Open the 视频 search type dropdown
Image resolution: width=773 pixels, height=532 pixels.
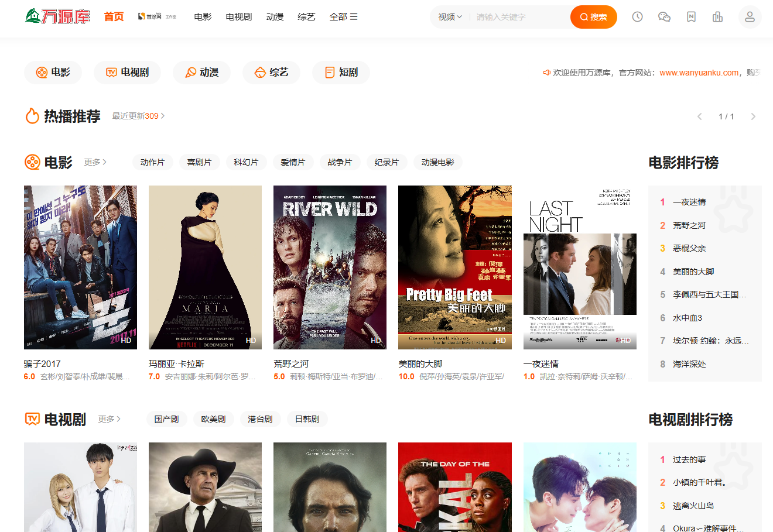pos(450,17)
